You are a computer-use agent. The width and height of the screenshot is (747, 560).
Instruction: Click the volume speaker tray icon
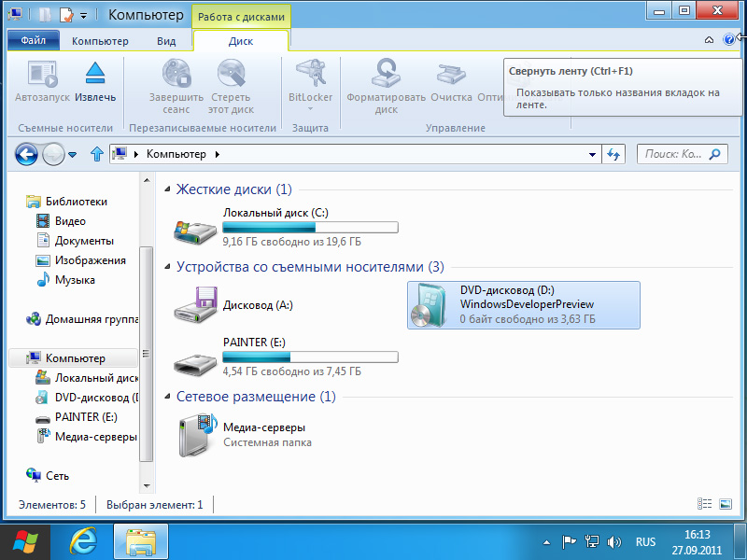coord(614,542)
